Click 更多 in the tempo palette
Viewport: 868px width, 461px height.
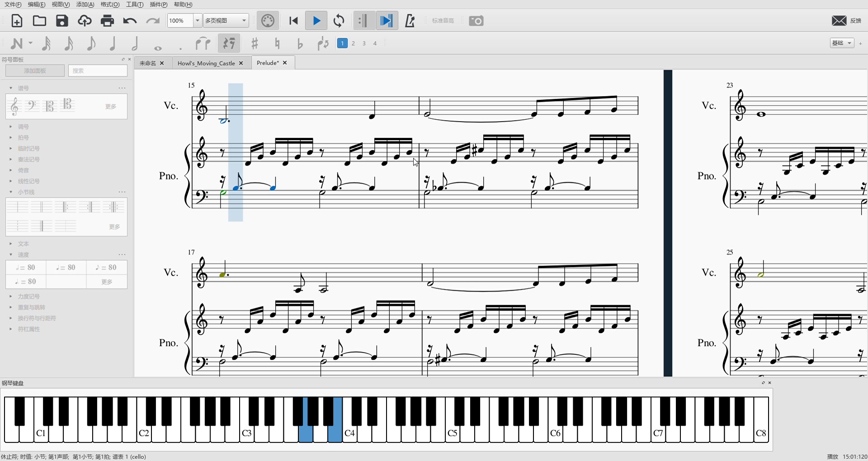107,282
